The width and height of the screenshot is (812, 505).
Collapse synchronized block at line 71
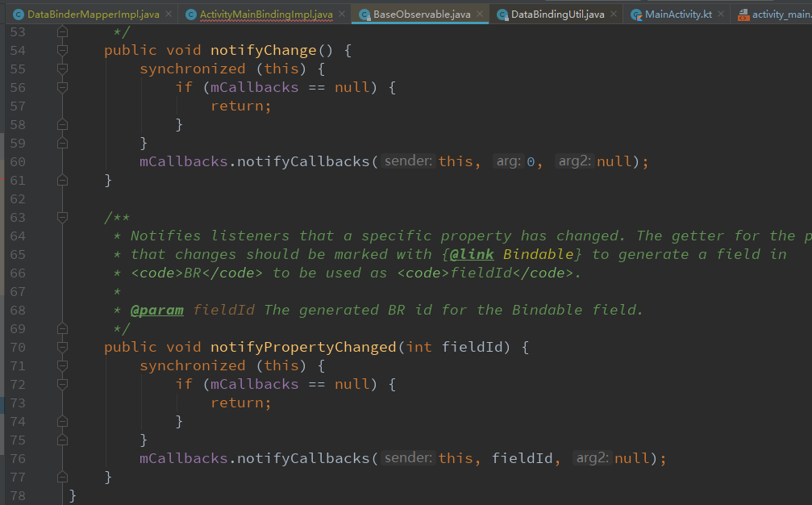(x=62, y=365)
